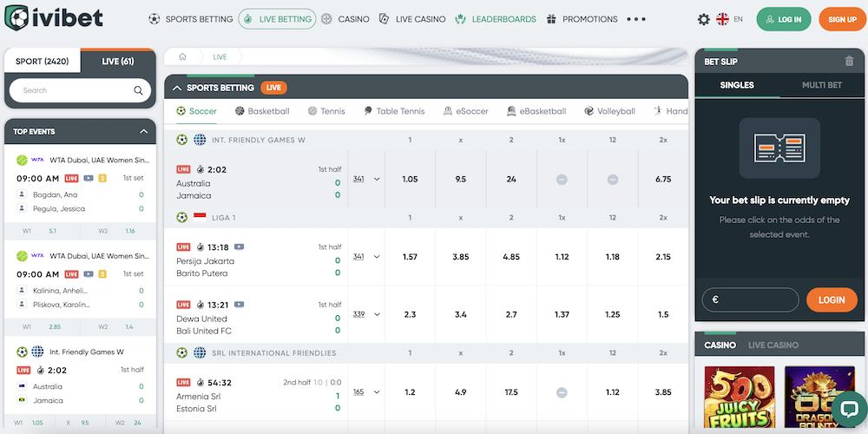Switch to SPORT (2420) toggle
The image size is (868, 434).
[x=43, y=61]
